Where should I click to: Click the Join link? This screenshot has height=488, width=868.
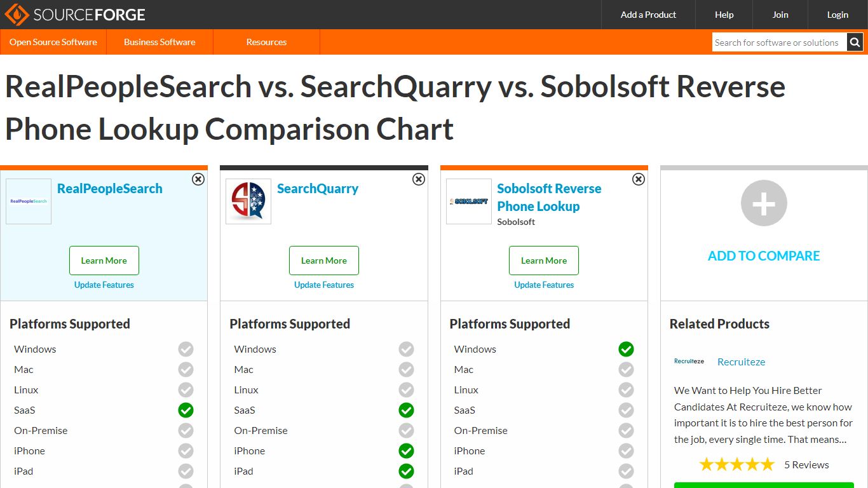point(780,15)
